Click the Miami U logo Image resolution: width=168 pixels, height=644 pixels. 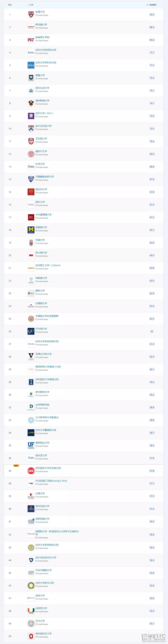[x=31, y=611]
